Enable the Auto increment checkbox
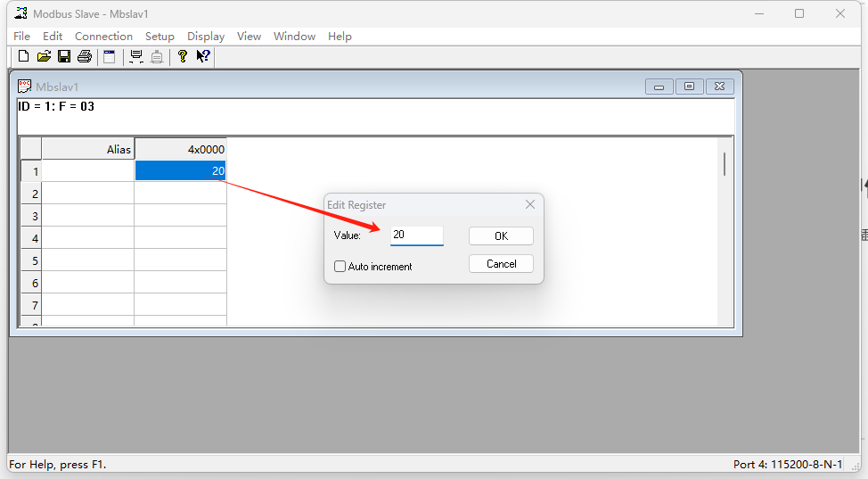868x479 pixels. point(340,267)
